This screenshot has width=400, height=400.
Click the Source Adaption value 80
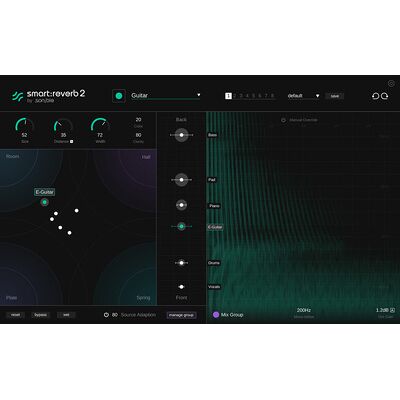pos(115,315)
